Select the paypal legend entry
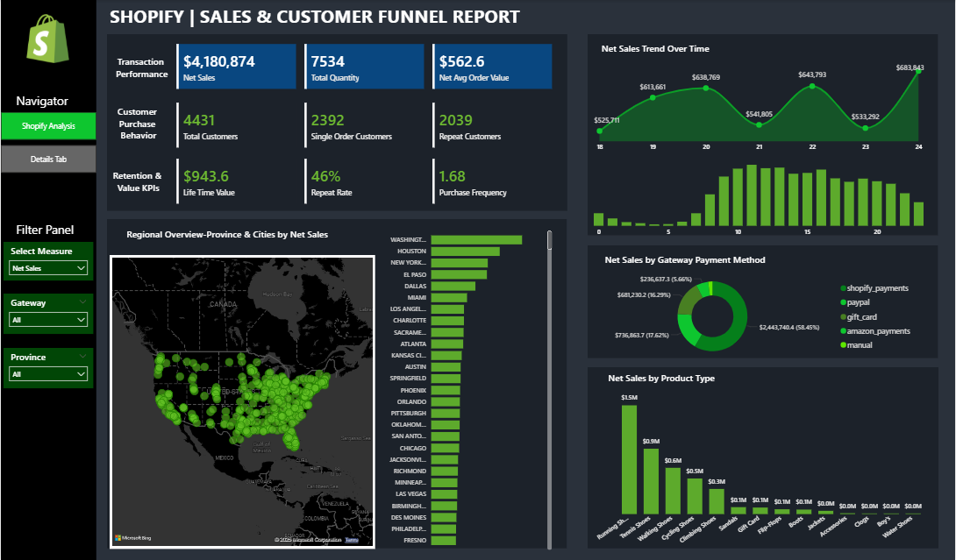956x560 pixels. click(x=855, y=302)
